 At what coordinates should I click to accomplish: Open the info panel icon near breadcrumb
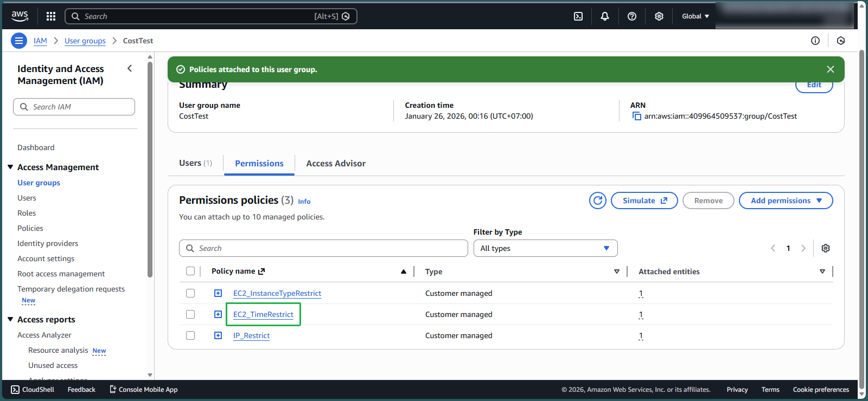tap(815, 41)
